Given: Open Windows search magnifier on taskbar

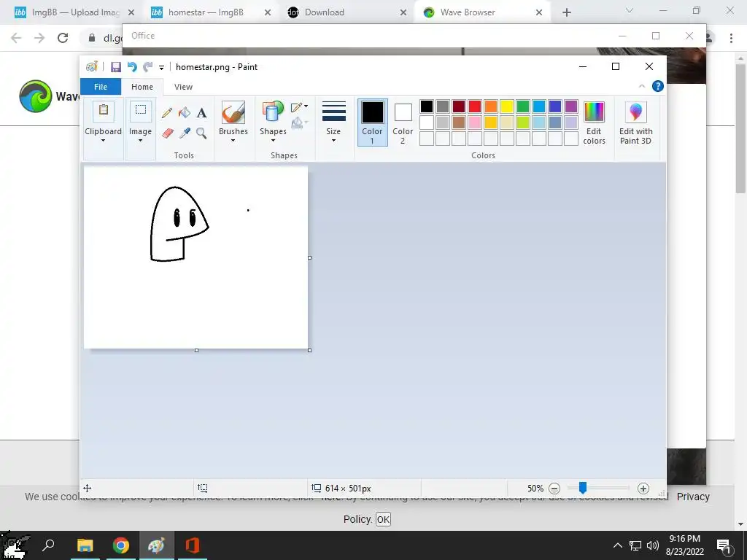Looking at the screenshot, I should 48,545.
